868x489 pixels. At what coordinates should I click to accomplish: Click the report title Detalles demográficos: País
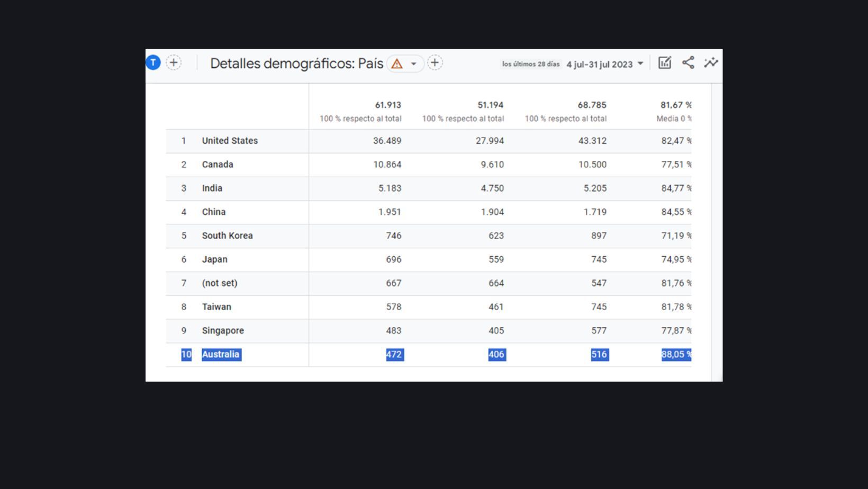(296, 64)
